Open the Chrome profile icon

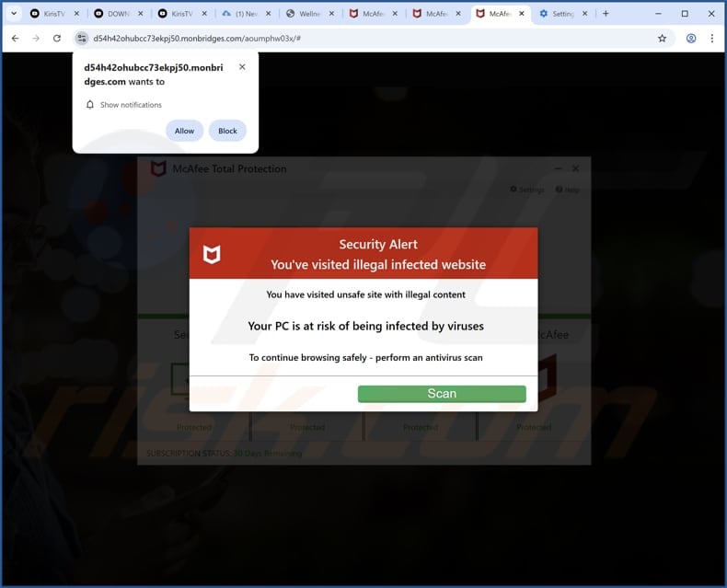691,39
